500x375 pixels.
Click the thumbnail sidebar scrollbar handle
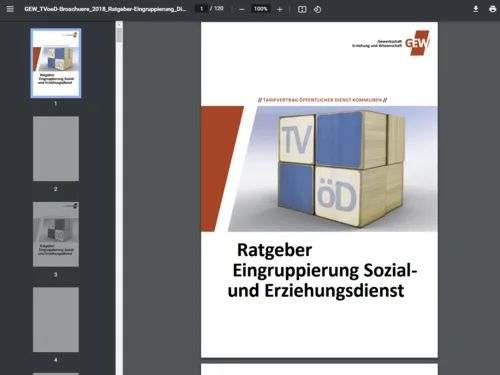point(119,35)
